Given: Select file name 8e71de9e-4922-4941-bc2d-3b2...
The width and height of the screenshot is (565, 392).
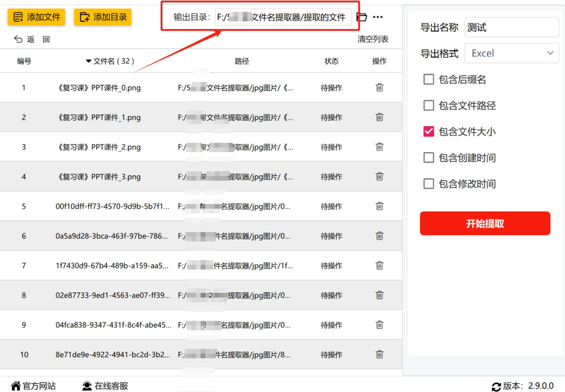Looking at the screenshot, I should click(x=112, y=355).
